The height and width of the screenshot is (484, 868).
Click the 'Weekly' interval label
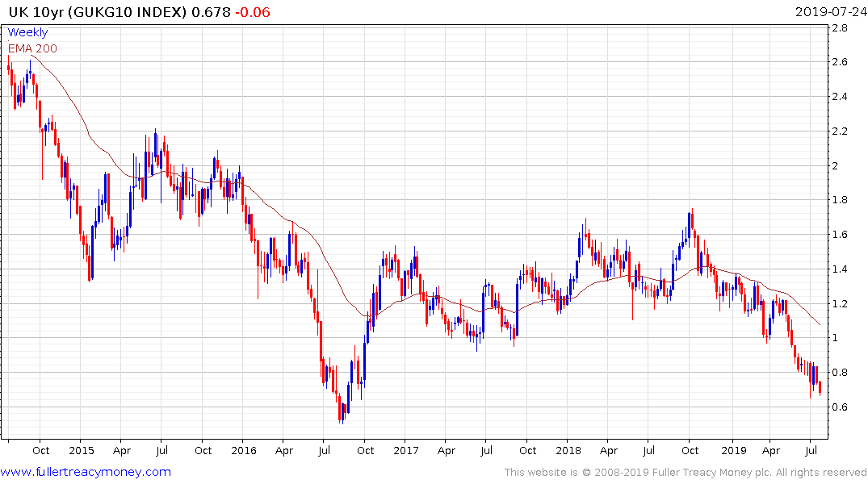27,32
